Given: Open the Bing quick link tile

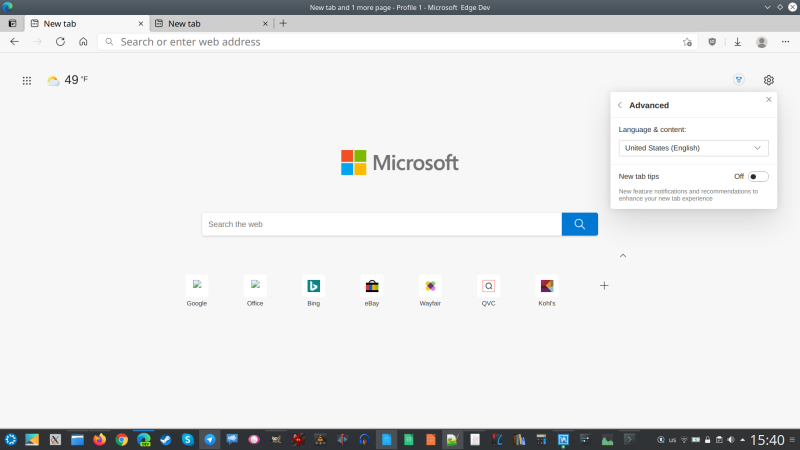Looking at the screenshot, I should [313, 291].
